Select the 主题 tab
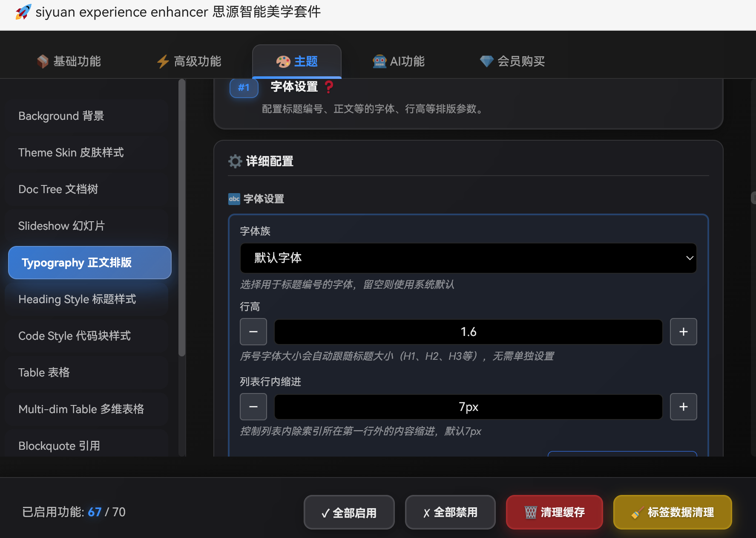756x538 pixels. pos(297,61)
